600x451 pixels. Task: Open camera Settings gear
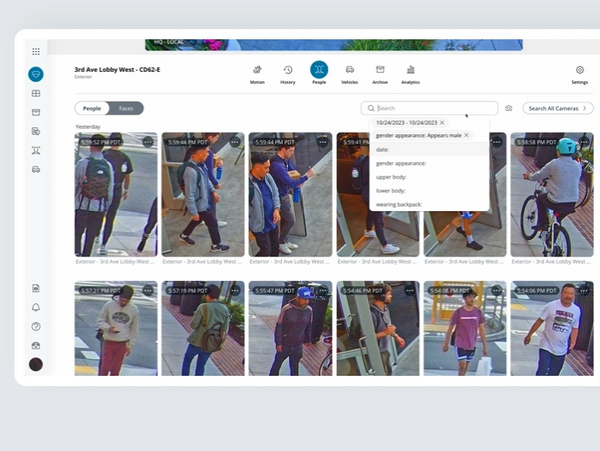coord(579,72)
